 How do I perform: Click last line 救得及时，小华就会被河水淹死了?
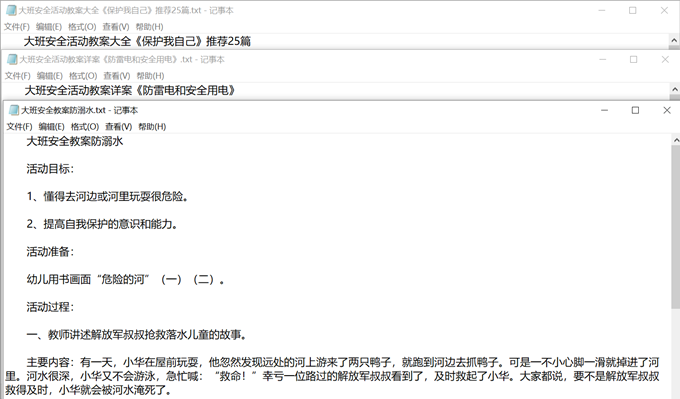[x=88, y=390]
